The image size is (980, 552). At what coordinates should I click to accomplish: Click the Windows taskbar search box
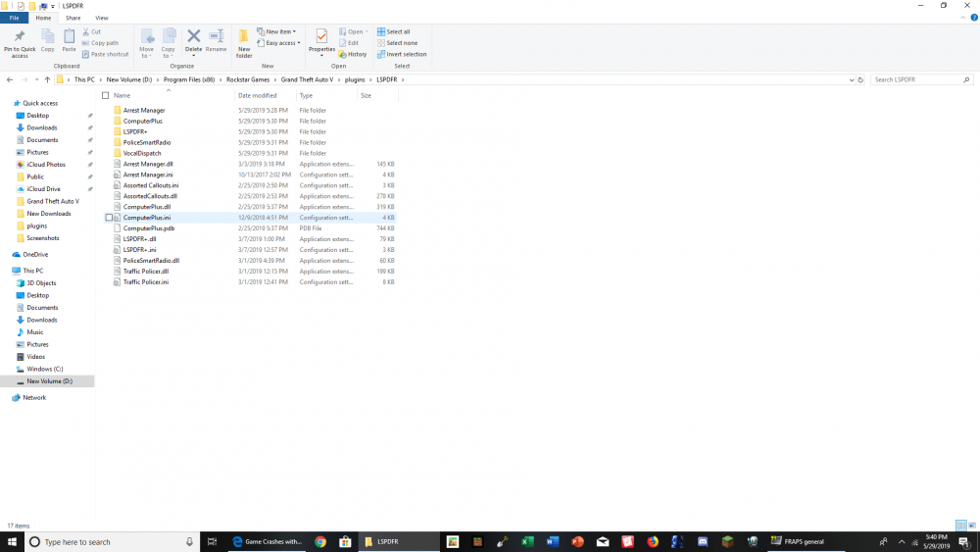tap(113, 542)
